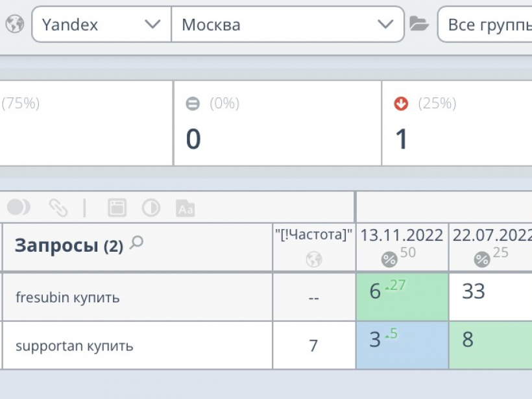Filter by unchanged positions (0%) tile
This screenshot has width=532, height=399.
[x=277, y=123]
